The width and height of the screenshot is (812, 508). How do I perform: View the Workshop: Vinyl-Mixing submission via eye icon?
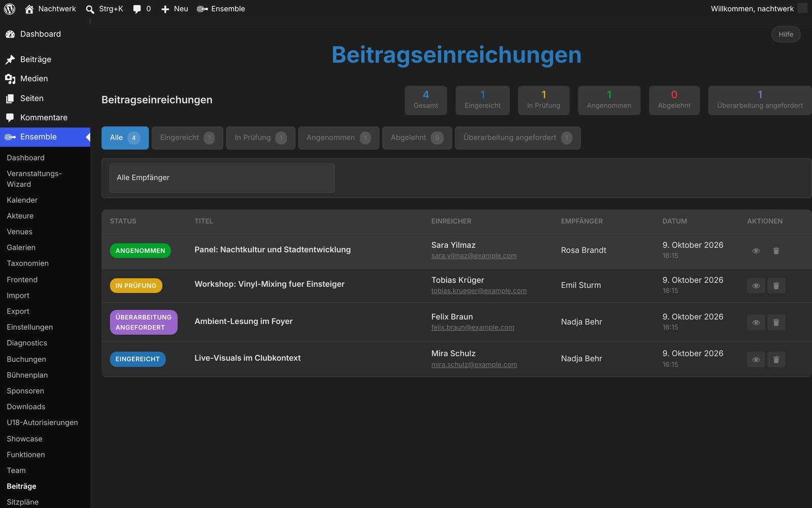(x=756, y=285)
